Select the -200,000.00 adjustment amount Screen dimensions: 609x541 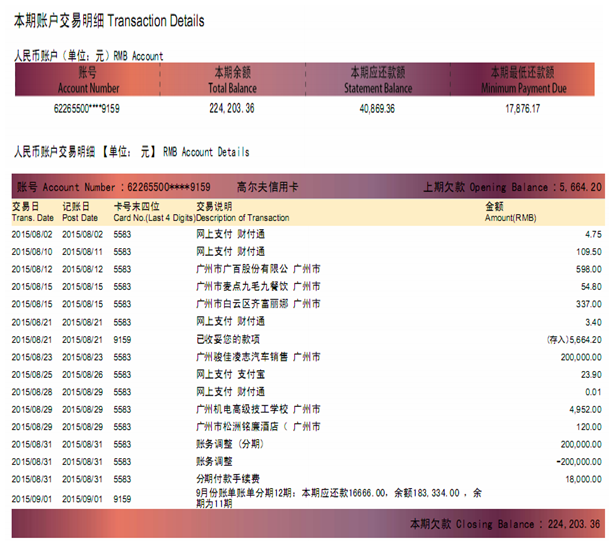575,462
